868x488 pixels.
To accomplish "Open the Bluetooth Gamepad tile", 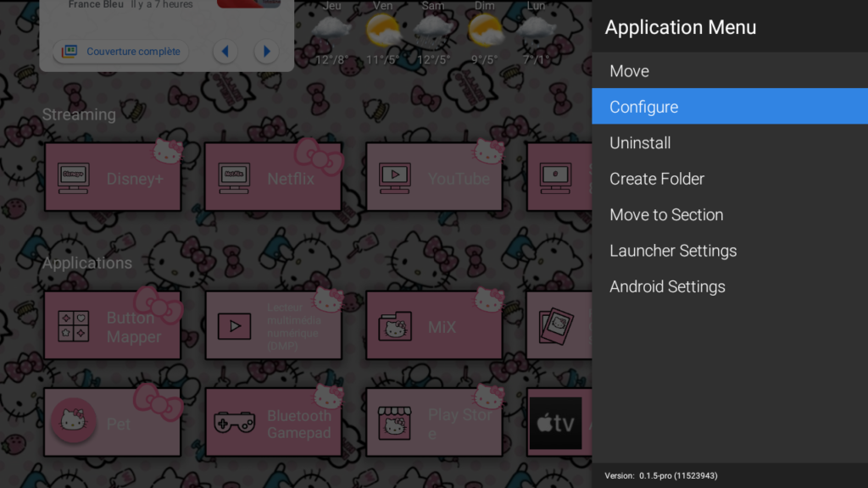I will pyautogui.click(x=274, y=423).
